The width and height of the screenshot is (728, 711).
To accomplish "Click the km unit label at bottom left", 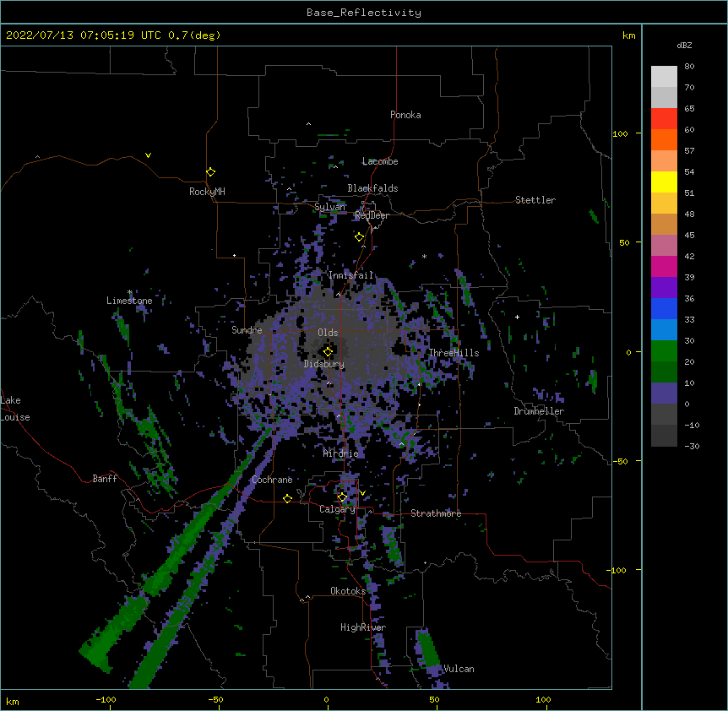I will (x=13, y=701).
